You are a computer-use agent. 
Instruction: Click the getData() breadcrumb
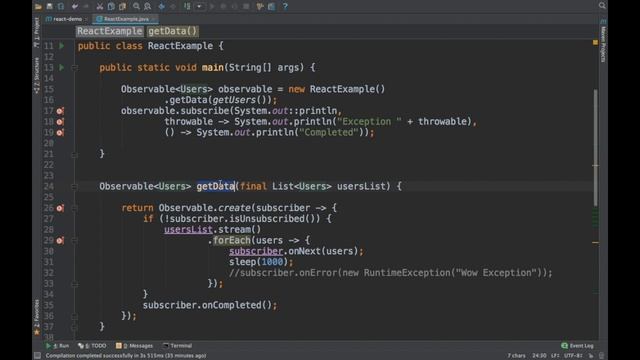point(172,31)
